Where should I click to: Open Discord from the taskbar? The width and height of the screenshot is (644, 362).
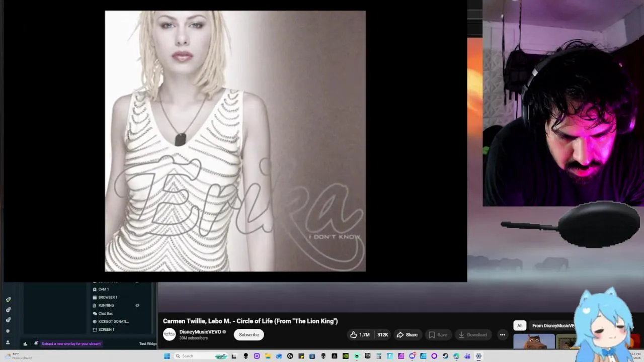coord(412,356)
